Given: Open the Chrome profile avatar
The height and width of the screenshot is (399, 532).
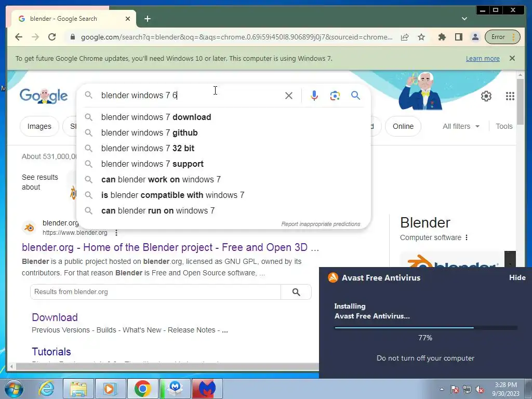Looking at the screenshot, I should point(475,37).
